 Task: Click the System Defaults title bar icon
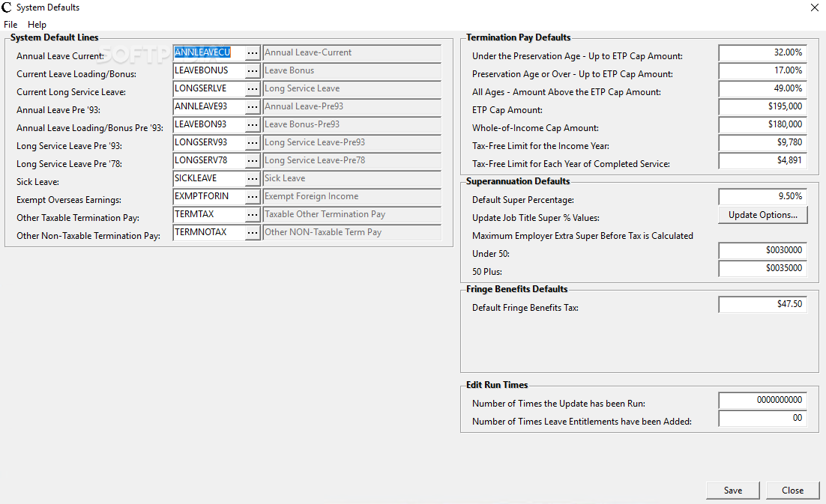[6, 7]
